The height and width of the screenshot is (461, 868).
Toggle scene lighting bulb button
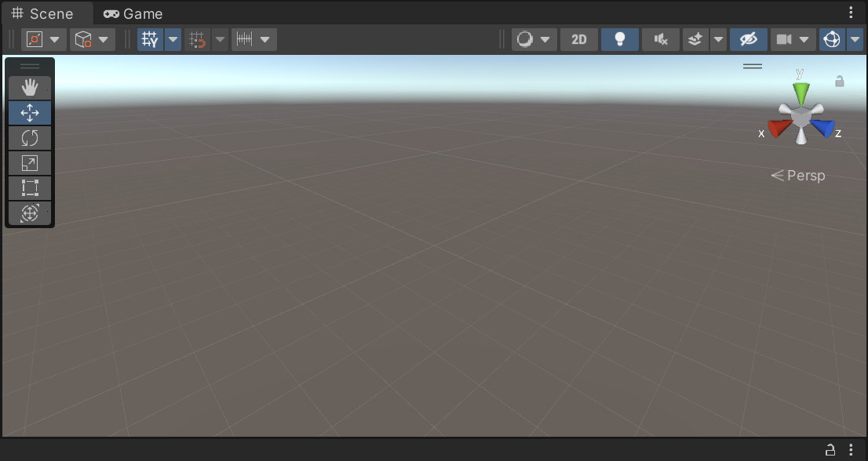620,39
